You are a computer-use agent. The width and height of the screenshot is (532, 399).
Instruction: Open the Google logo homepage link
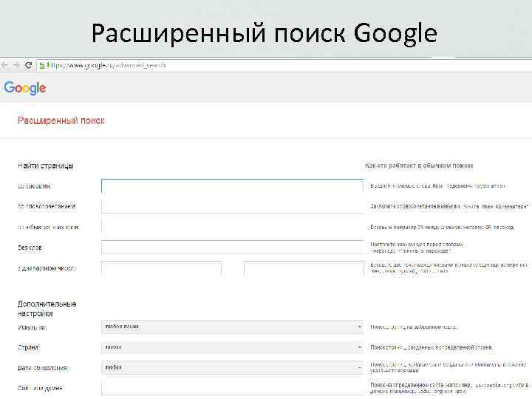click(x=25, y=88)
